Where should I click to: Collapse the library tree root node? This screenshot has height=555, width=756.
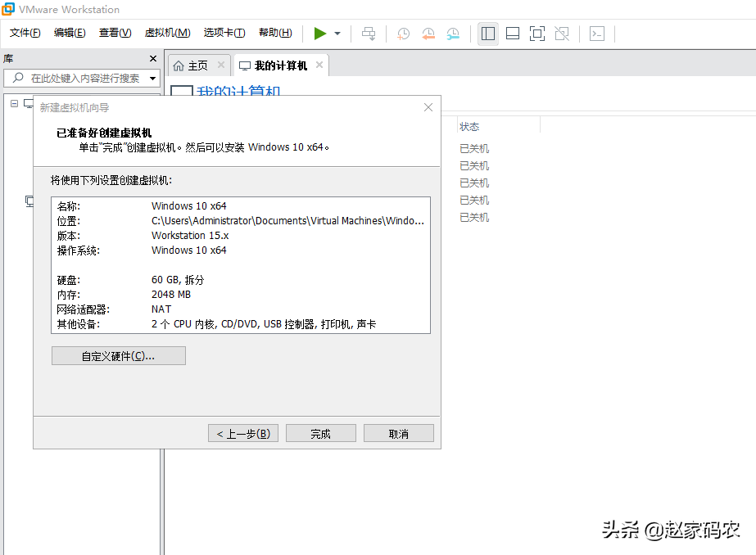pos(15,104)
